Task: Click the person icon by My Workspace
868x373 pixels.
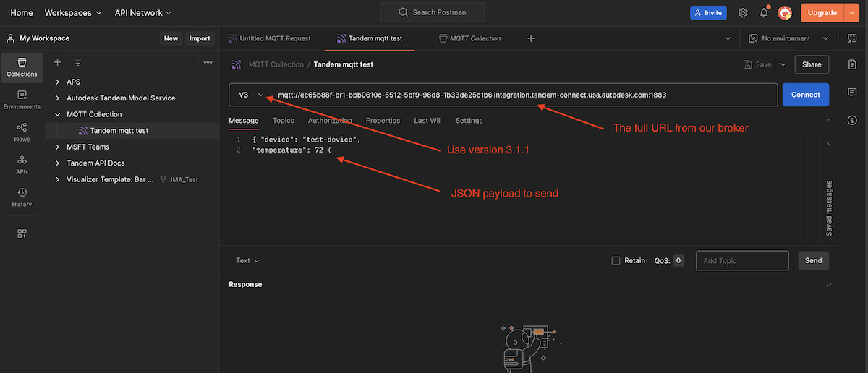Action: click(x=10, y=38)
